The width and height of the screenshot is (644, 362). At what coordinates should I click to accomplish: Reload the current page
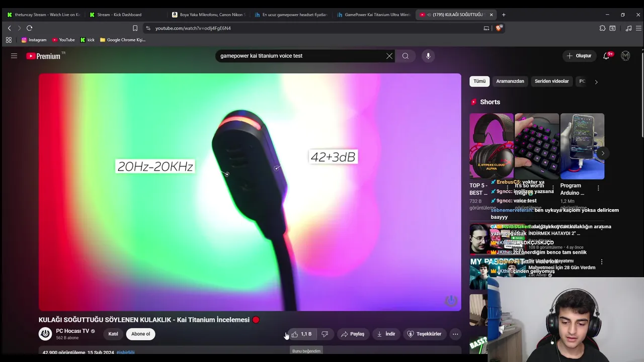[x=29, y=28]
